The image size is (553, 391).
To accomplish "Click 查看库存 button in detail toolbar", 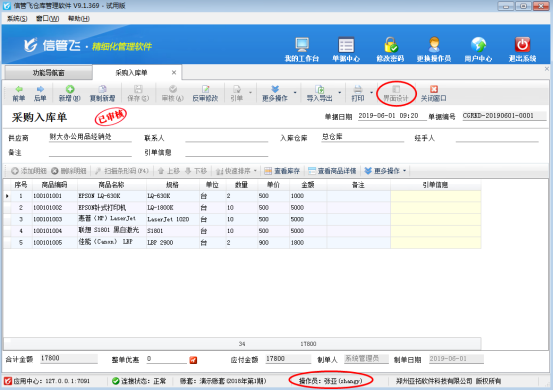I will pos(282,171).
